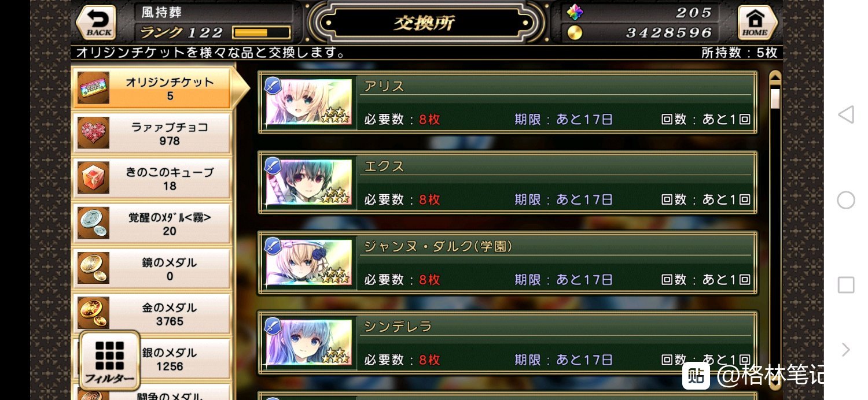Viewport: 868px width, 400px height.
Task: Tap the Android recent apps square
Action: pyautogui.click(x=846, y=285)
